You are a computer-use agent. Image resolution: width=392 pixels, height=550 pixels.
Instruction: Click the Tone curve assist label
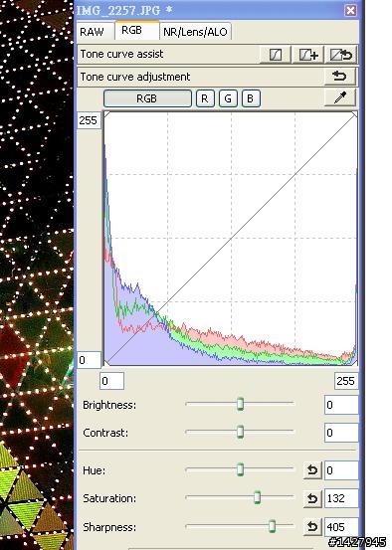[121, 54]
